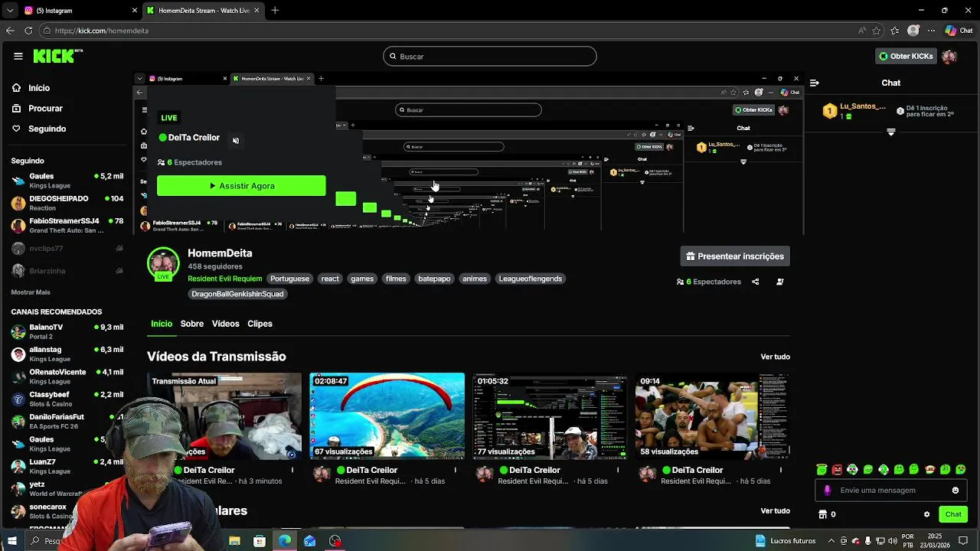
Task: Open the chat emoji picker smiley
Action: [x=955, y=491]
